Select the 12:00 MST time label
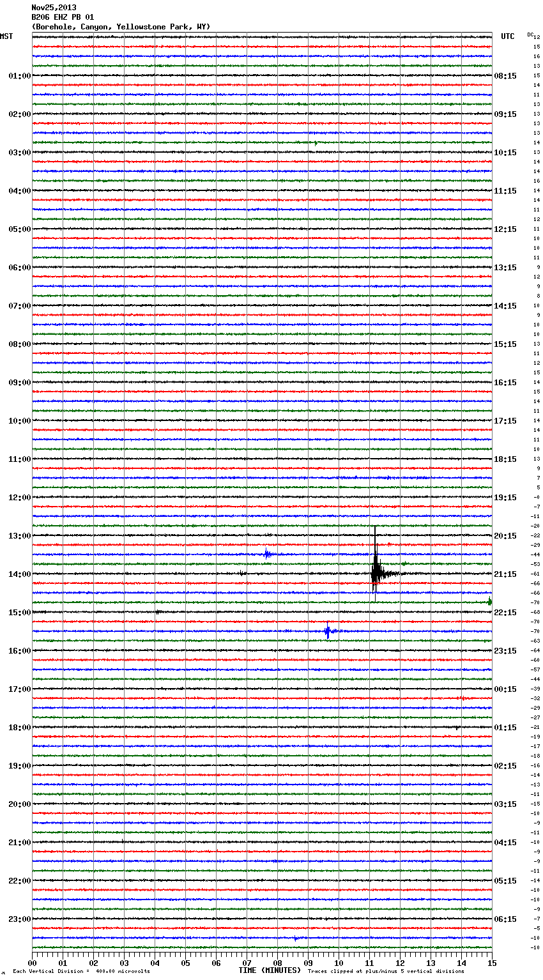The width and height of the screenshot is (543, 980). (20, 498)
